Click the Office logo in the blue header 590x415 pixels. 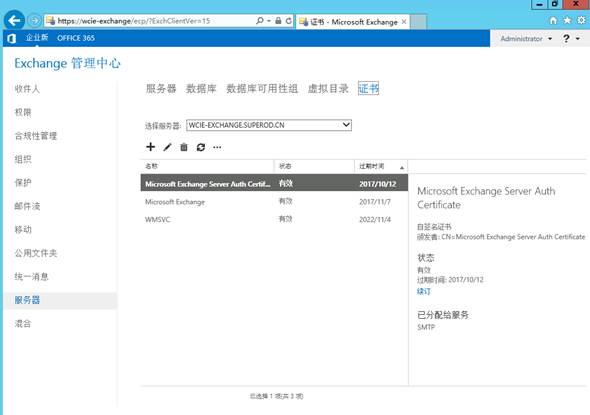tap(12, 38)
